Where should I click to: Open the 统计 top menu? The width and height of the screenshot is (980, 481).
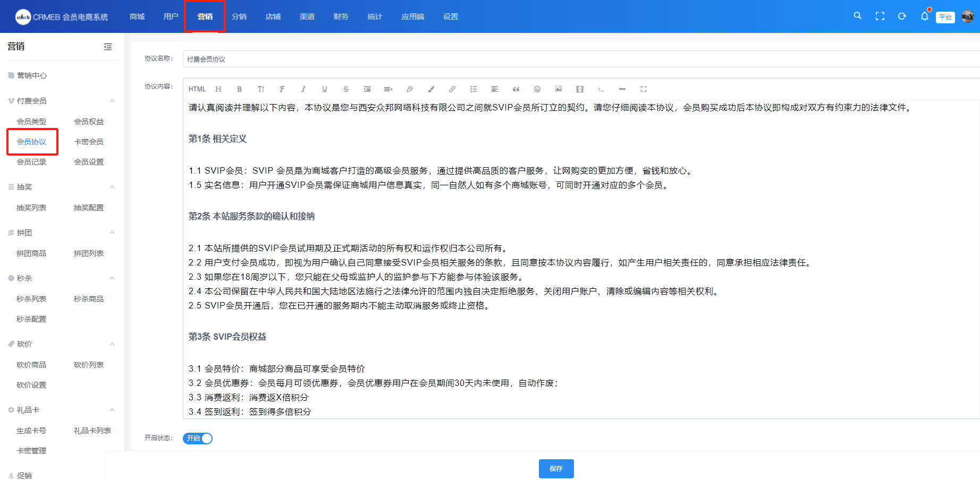(375, 16)
